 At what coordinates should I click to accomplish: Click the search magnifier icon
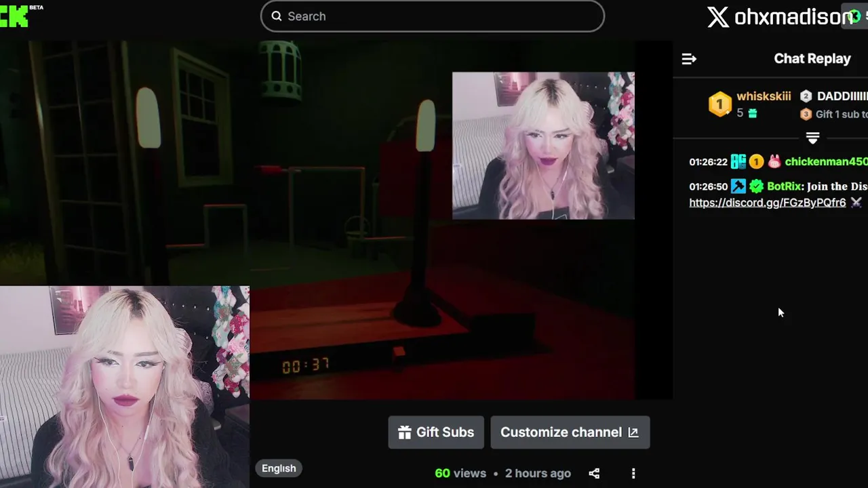click(x=277, y=16)
